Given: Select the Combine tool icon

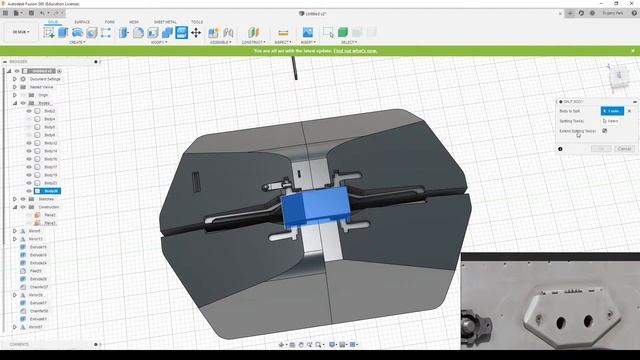Looking at the screenshot, I should tap(167, 33).
